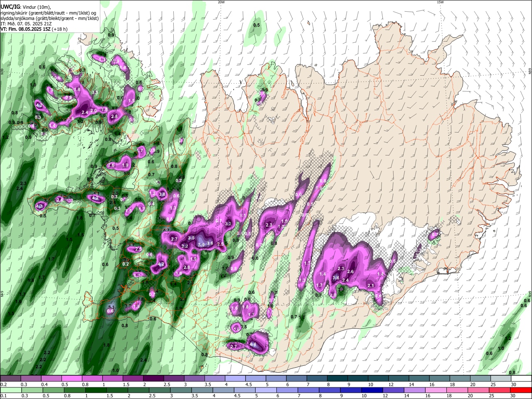Viewport: 532px width, 399px height.
Task: Click the '4.4' precipitation value on the map
Action: point(252,344)
